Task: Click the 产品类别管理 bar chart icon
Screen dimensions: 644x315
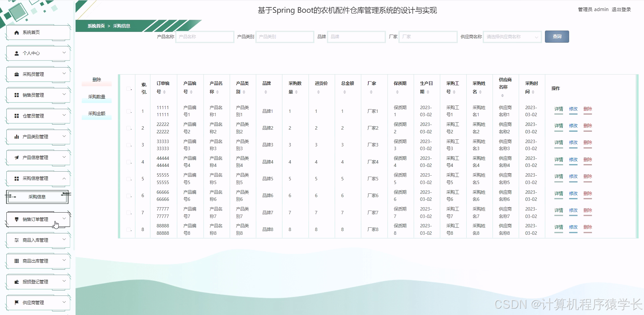Action: pos(15,137)
